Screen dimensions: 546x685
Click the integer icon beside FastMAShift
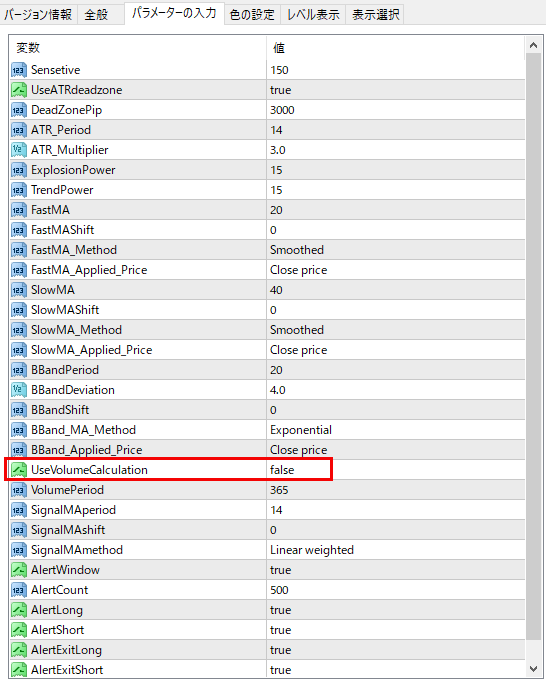point(19,230)
